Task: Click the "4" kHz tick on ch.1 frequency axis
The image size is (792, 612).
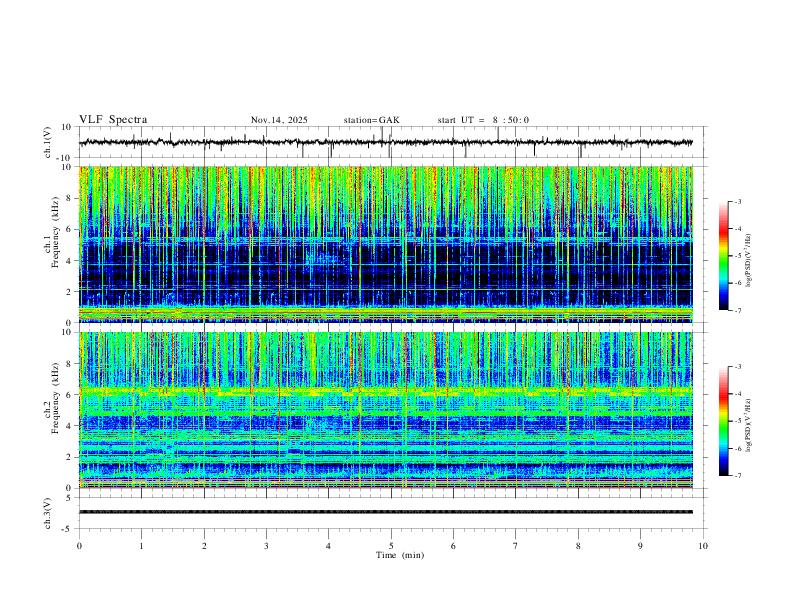Action: click(69, 261)
